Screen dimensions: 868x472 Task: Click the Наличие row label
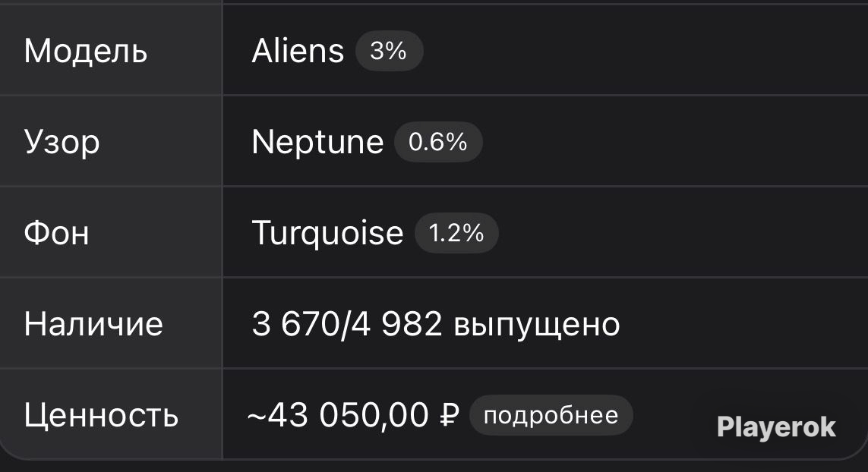(x=93, y=324)
